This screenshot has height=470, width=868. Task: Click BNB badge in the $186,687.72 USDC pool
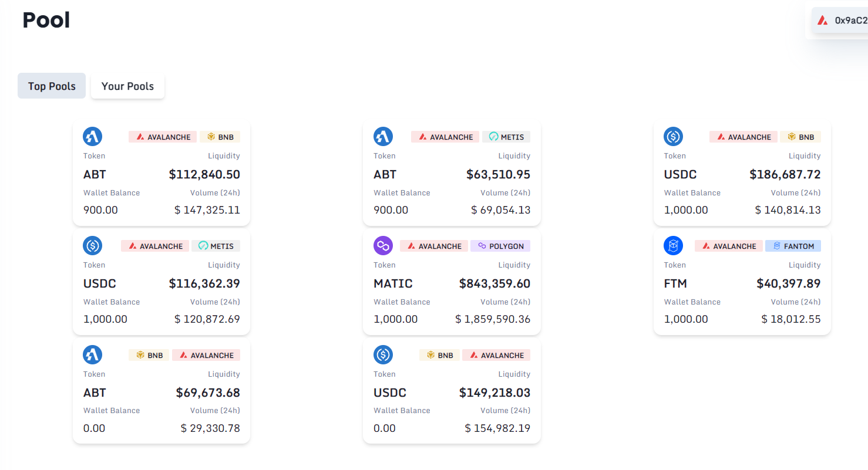[800, 137]
